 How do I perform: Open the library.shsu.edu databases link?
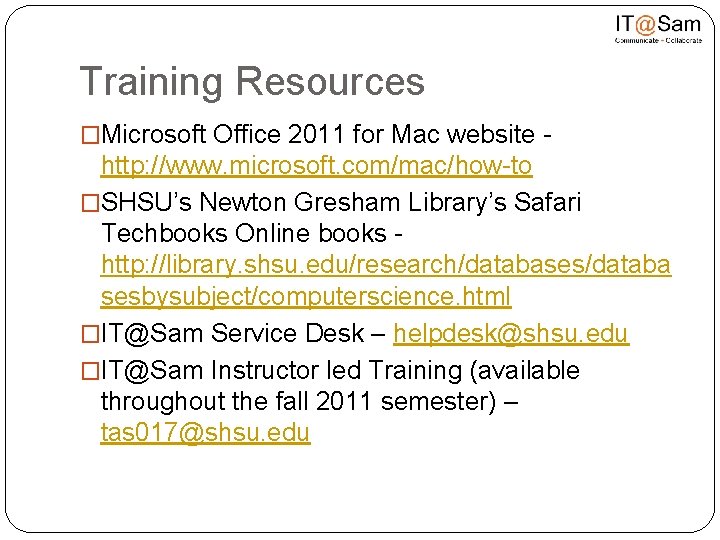[386, 280]
